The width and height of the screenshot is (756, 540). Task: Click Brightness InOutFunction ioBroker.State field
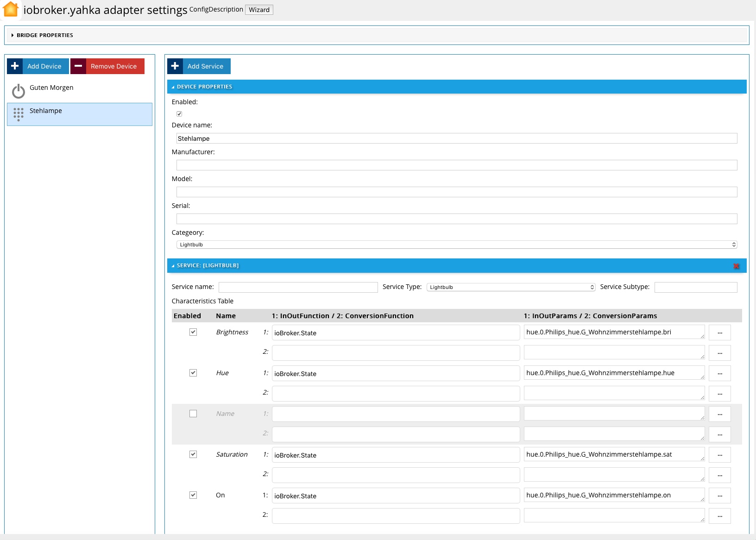pyautogui.click(x=396, y=333)
